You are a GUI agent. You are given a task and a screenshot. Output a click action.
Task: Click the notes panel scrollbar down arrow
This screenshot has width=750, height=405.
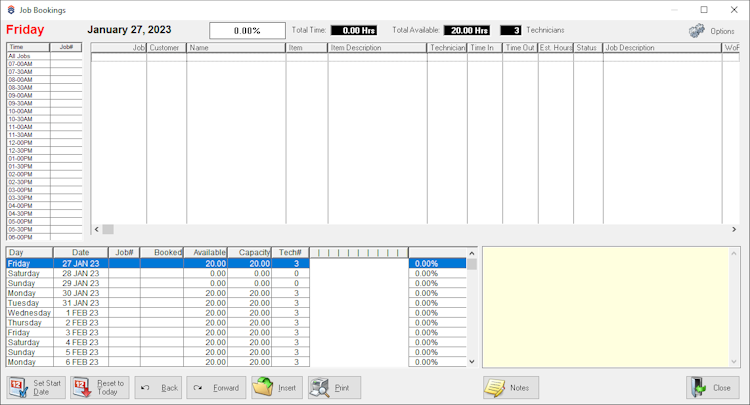tap(734, 362)
